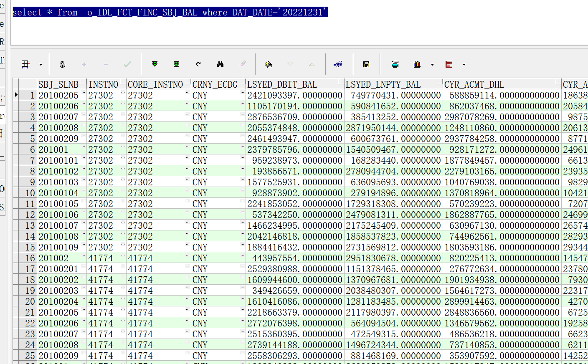The height and width of the screenshot is (364, 588).
Task: Open the red table dropdown arrow
Action: [464, 65]
